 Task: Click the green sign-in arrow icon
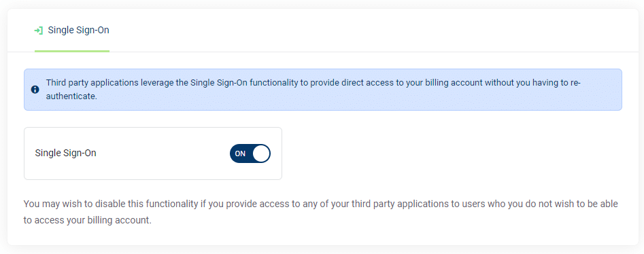pos(39,31)
